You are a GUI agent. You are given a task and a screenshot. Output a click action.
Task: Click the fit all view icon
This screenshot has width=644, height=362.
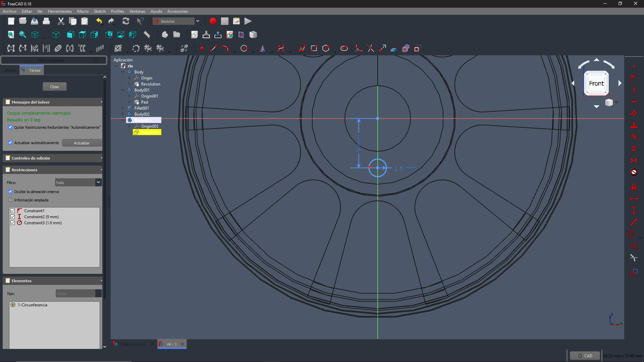coord(11,35)
